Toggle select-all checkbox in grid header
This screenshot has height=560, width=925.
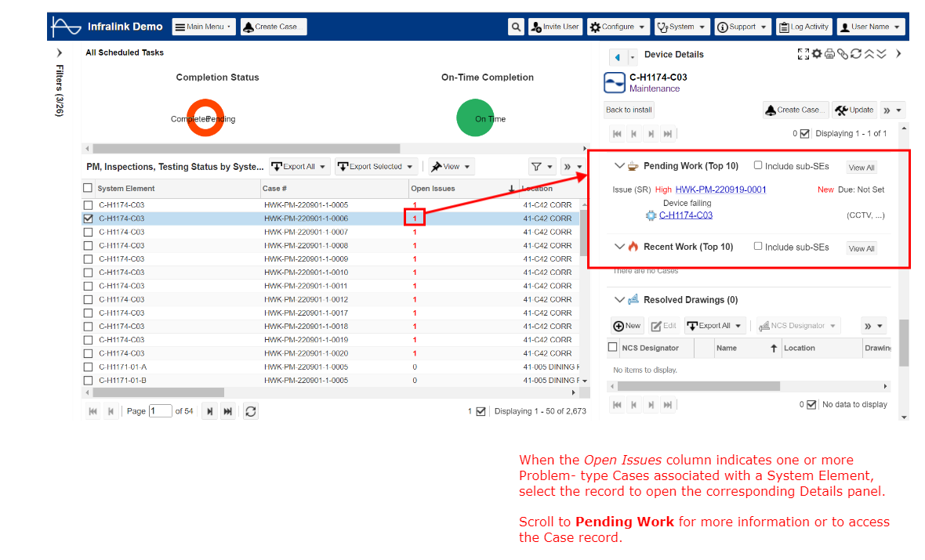pyautogui.click(x=88, y=188)
